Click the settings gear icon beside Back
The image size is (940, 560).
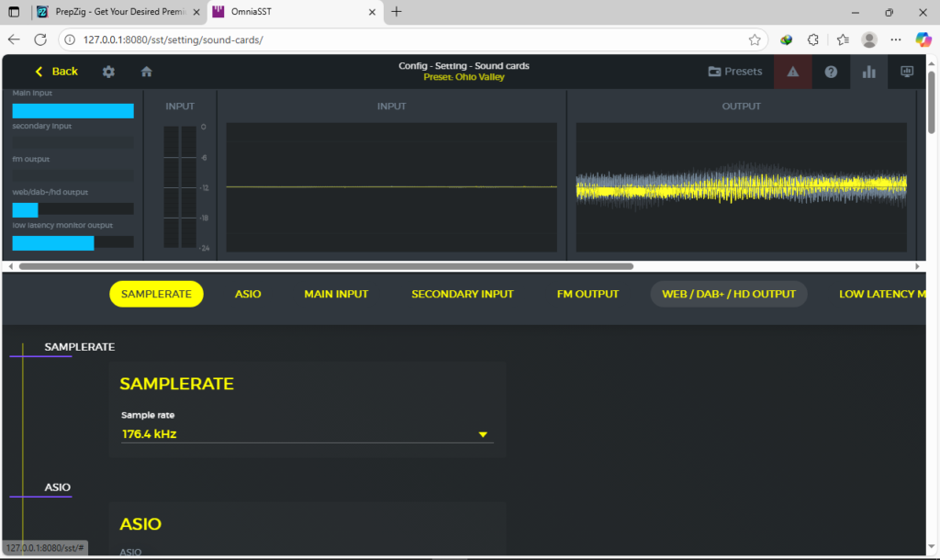point(108,72)
